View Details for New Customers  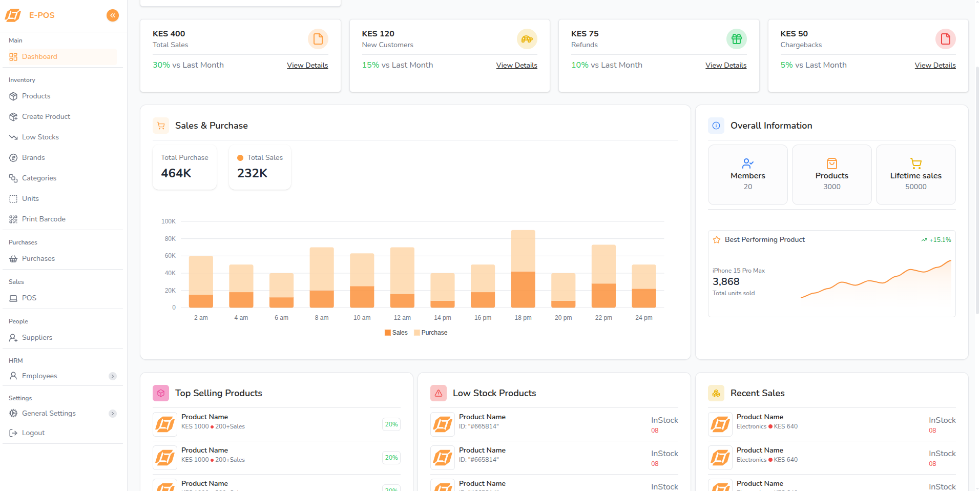[x=516, y=65]
